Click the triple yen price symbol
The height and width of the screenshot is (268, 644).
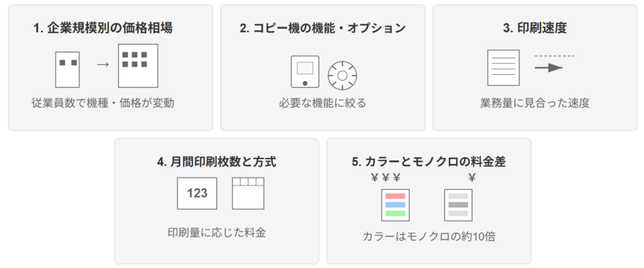point(386,178)
